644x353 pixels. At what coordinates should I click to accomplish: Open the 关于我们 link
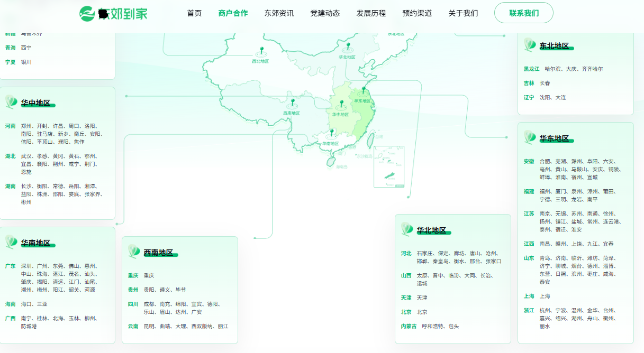pyautogui.click(x=463, y=13)
